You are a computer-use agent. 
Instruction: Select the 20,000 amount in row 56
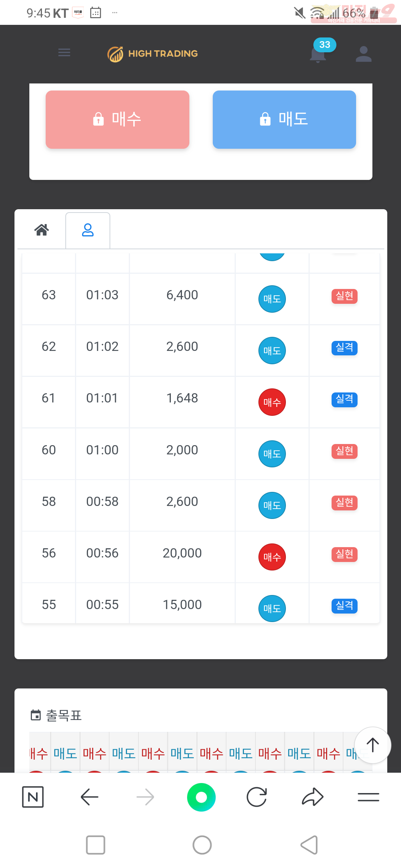(x=182, y=553)
